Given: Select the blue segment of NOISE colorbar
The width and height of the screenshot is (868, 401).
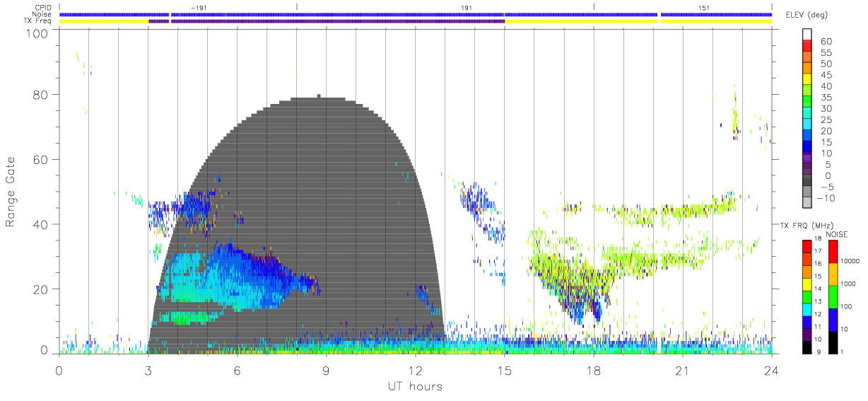Looking at the screenshot, I should [x=833, y=319].
